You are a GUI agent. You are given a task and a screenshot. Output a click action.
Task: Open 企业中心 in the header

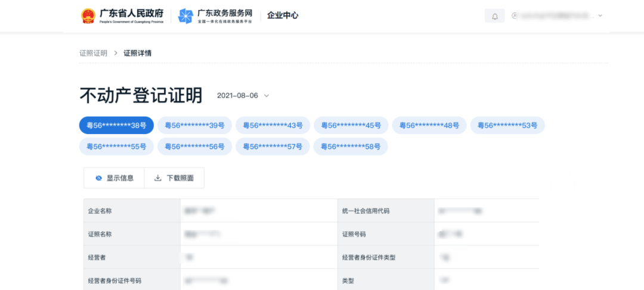[283, 15]
